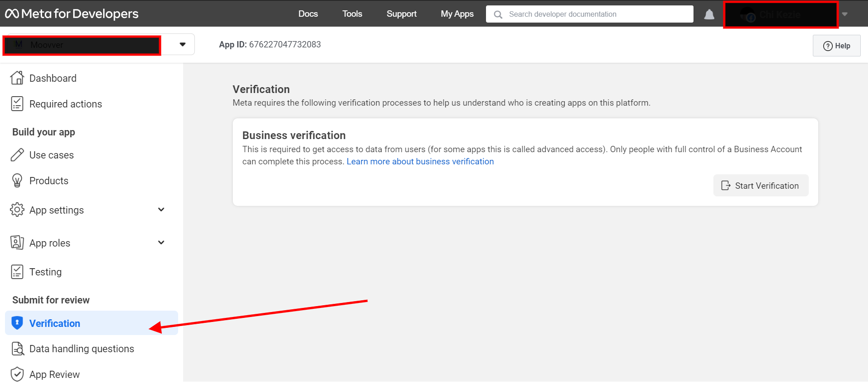Click the Verification shield icon

tap(17, 323)
